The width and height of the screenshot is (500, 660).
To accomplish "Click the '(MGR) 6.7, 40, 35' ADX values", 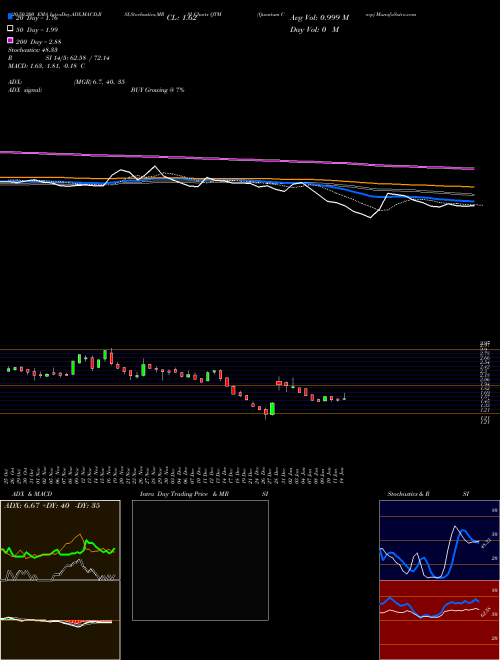I will click(99, 82).
